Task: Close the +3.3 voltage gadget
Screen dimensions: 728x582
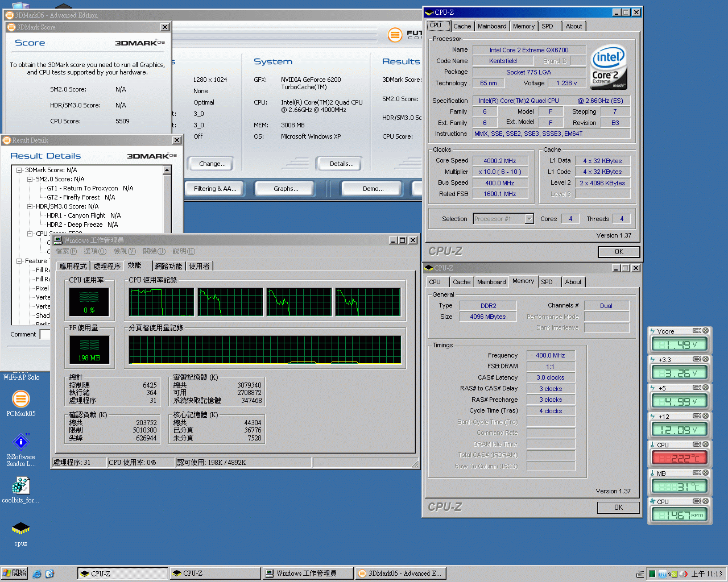Action: coord(705,359)
